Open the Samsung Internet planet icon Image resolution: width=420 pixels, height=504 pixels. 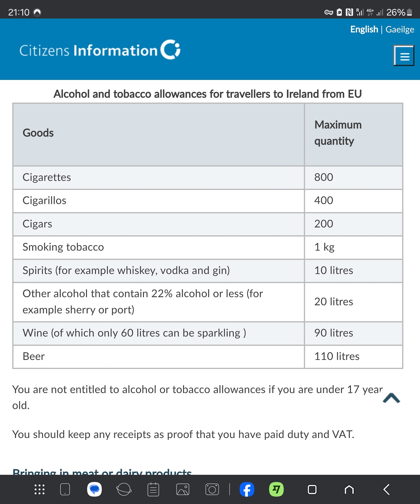(x=124, y=489)
